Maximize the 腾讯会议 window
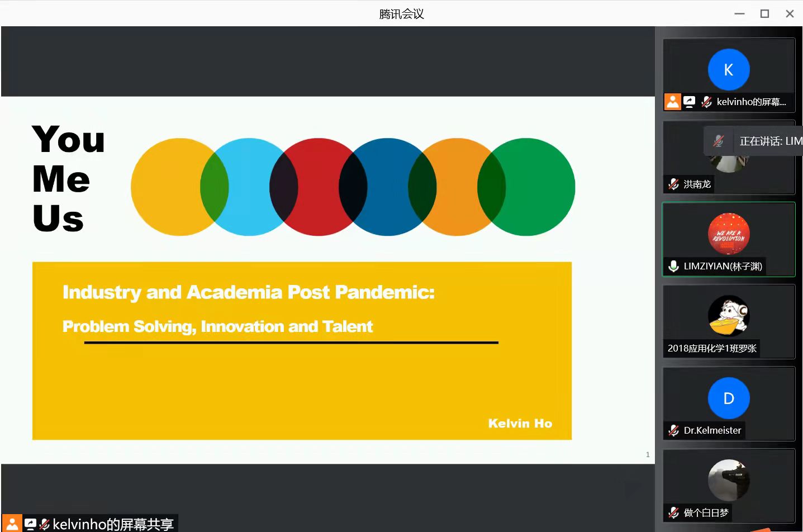803x532 pixels. [x=764, y=13]
